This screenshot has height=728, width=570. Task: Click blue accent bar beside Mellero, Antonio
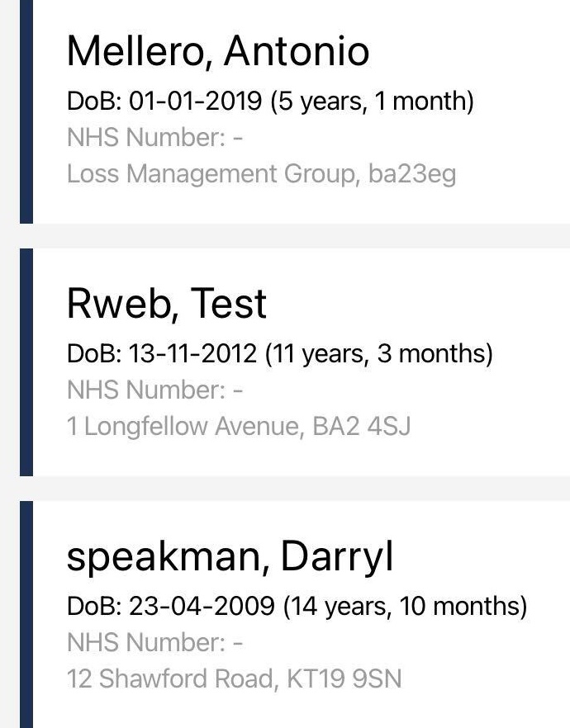point(26,111)
